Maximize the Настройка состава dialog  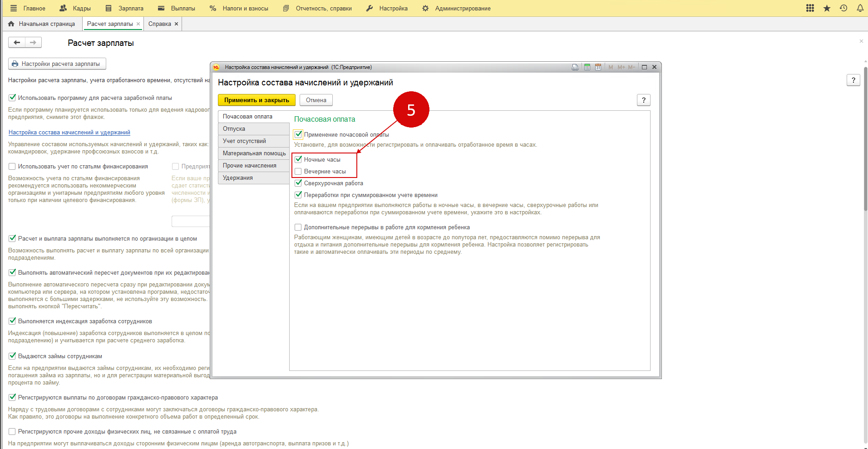[x=644, y=67]
